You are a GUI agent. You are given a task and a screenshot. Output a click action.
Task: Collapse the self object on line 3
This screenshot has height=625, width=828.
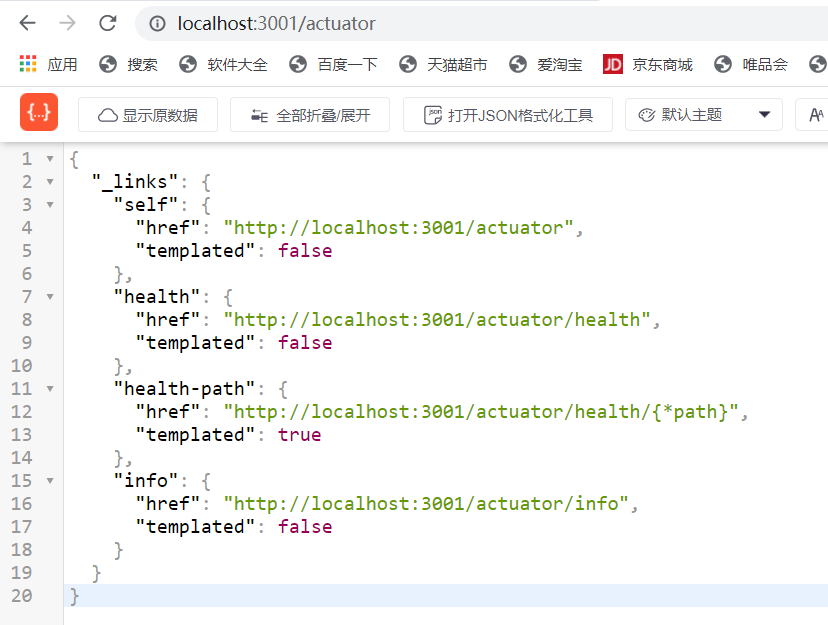(x=50, y=205)
